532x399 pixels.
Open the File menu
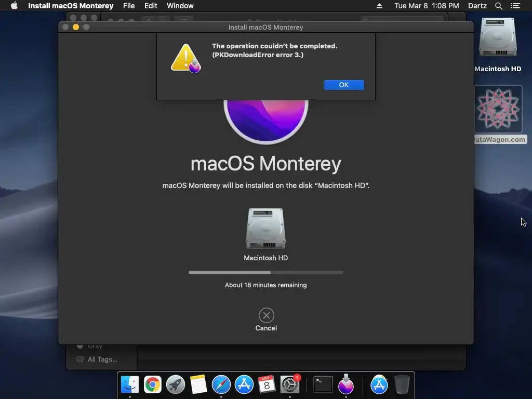point(129,6)
